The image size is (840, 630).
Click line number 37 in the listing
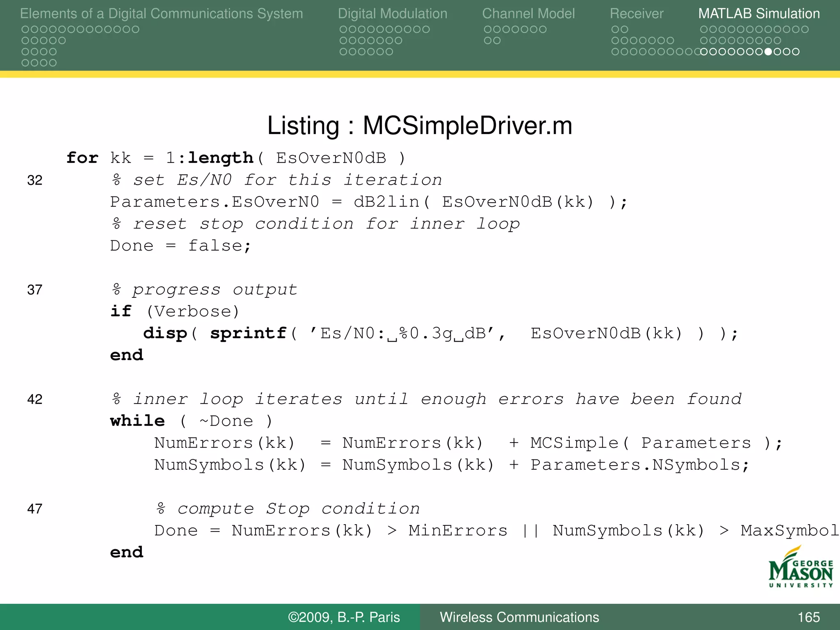pos(35,290)
